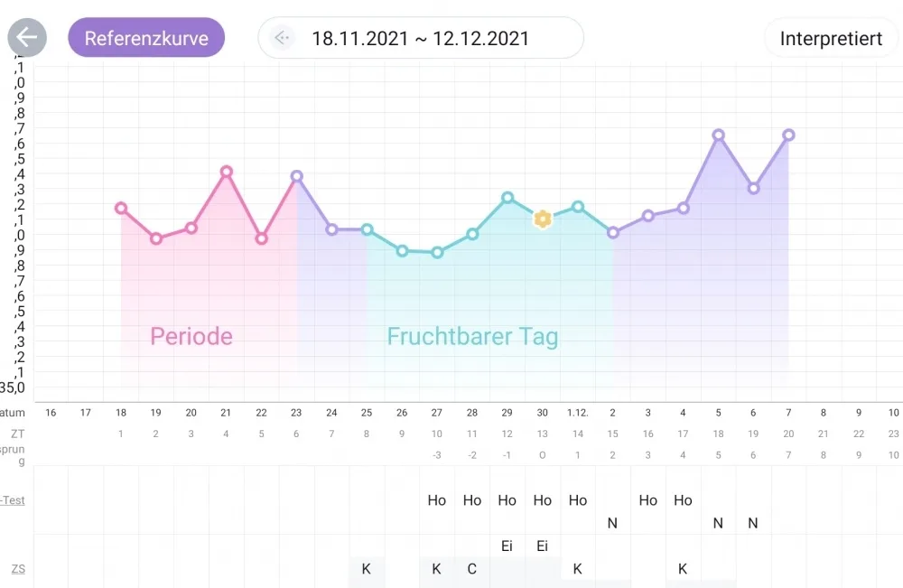Image resolution: width=903 pixels, height=588 pixels.
Task: Select the Ei entry on 30 November
Action: click(x=542, y=546)
